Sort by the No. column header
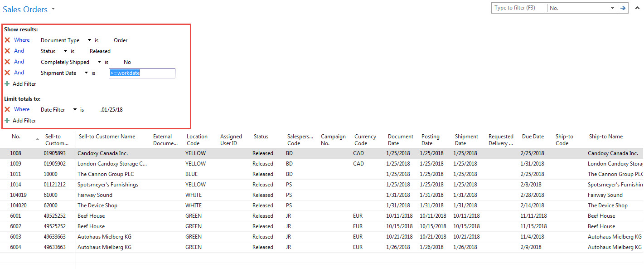This screenshot has height=269, width=644. coord(16,137)
